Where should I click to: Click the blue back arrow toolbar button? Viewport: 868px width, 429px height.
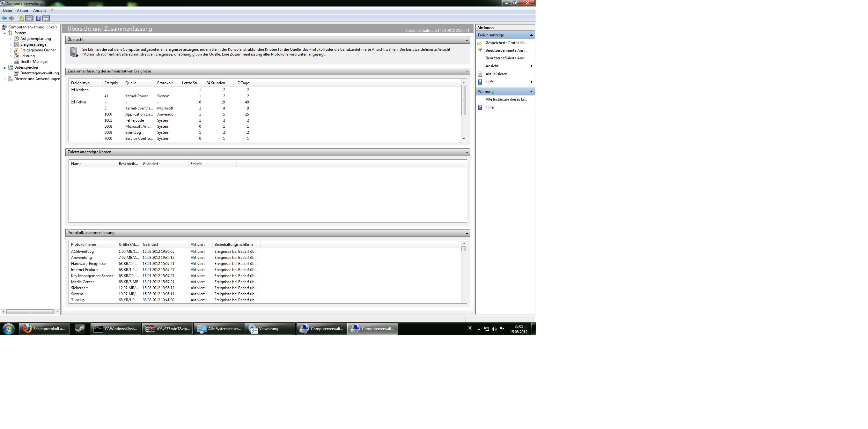pos(4,18)
